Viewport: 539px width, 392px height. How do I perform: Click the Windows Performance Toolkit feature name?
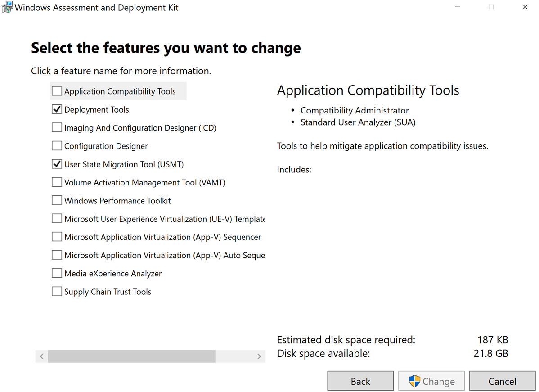117,201
